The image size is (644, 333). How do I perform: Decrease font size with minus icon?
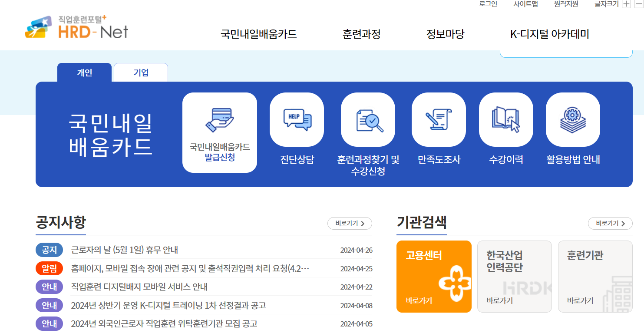[x=639, y=4]
